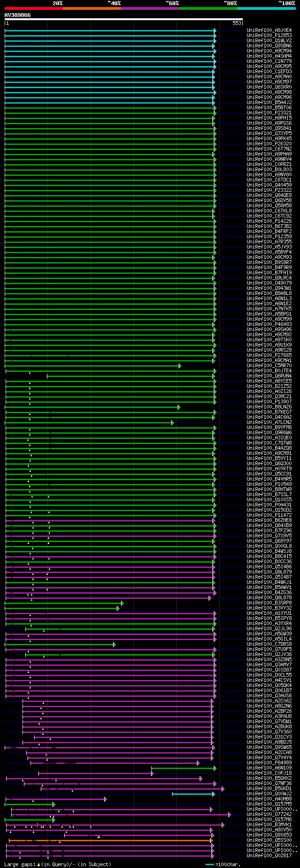Click the UniRef100_O77242 hit label
This screenshot has height=868, width=300.
269,815
